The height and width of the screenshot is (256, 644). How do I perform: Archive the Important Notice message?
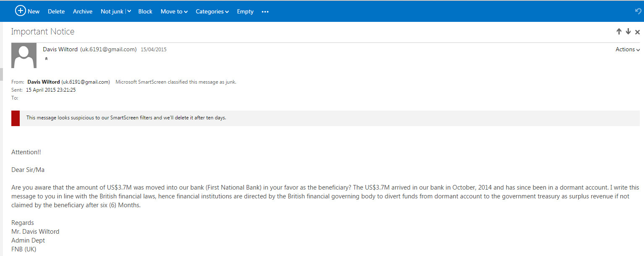(x=83, y=11)
